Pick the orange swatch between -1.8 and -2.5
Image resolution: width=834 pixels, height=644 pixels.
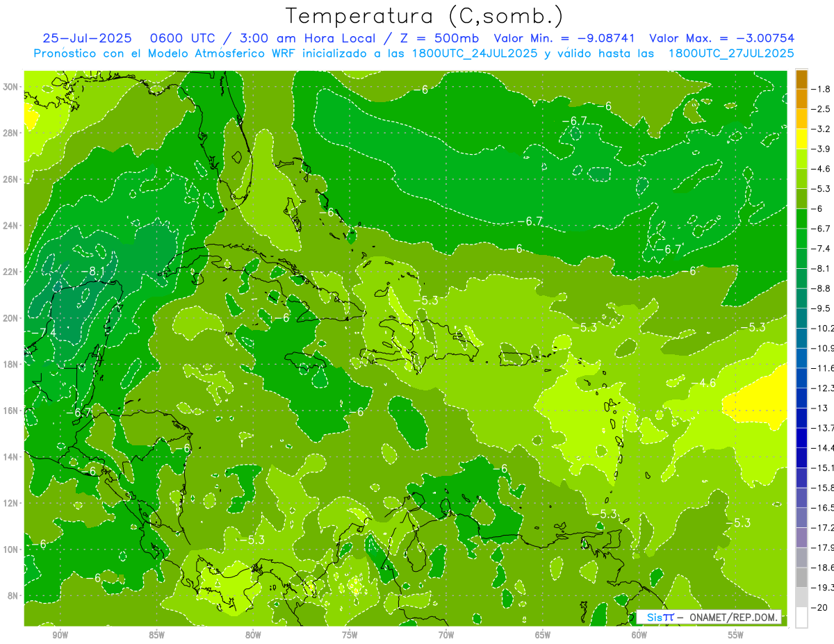[801, 99]
